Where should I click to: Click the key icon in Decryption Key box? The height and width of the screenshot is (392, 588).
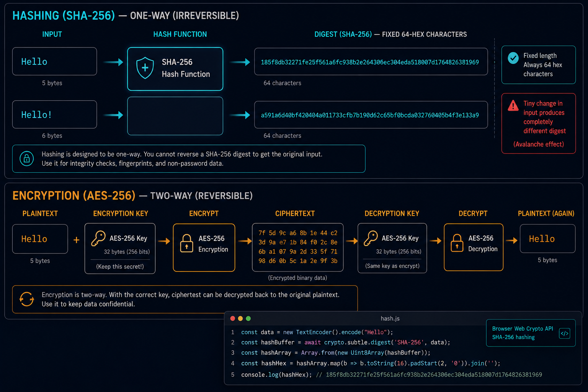point(371,238)
